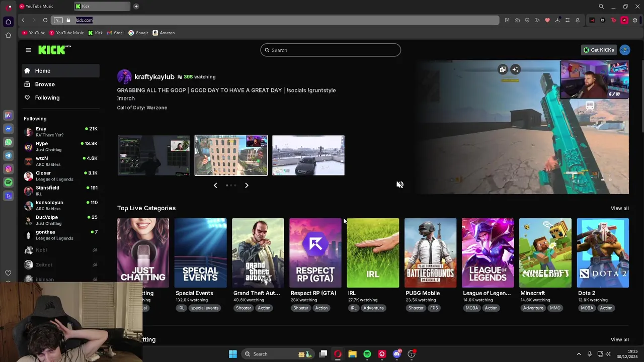Go to previous featured stream arrow
This screenshot has height=362, width=644.
click(215, 186)
